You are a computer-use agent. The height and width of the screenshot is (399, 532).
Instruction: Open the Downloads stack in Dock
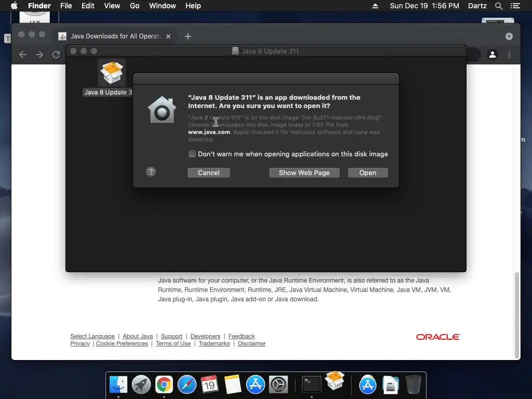pos(391,385)
